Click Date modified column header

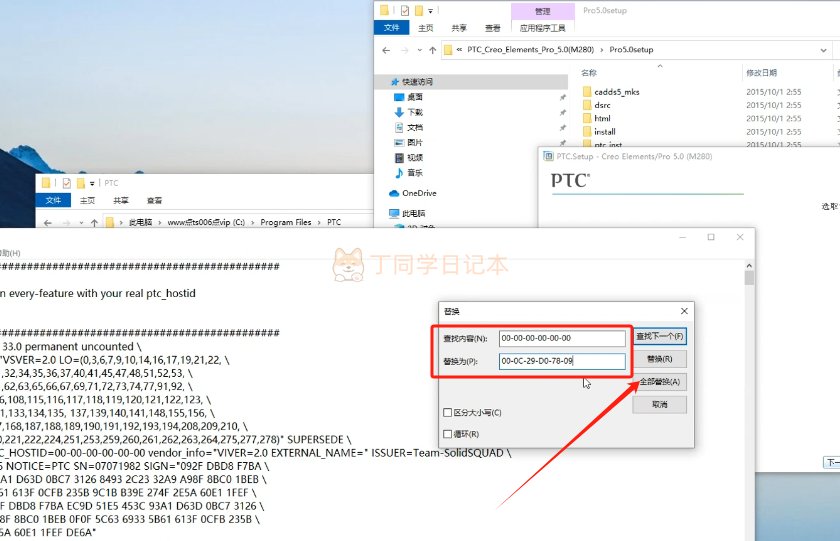click(761, 73)
